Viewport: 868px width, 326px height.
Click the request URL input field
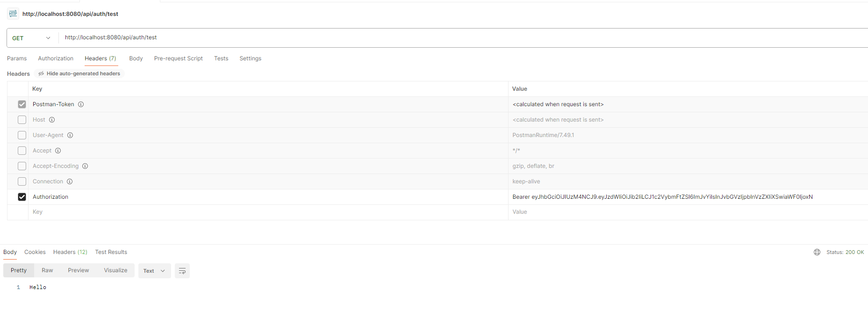click(463, 37)
